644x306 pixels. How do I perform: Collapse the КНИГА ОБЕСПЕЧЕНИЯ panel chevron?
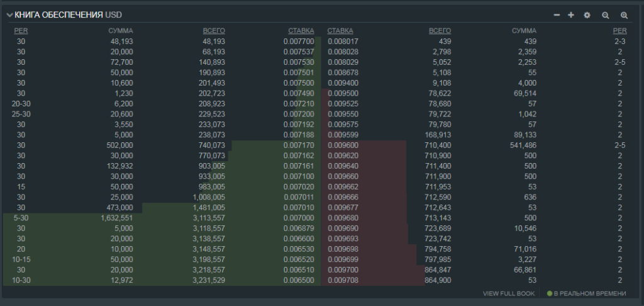pyautogui.click(x=9, y=15)
